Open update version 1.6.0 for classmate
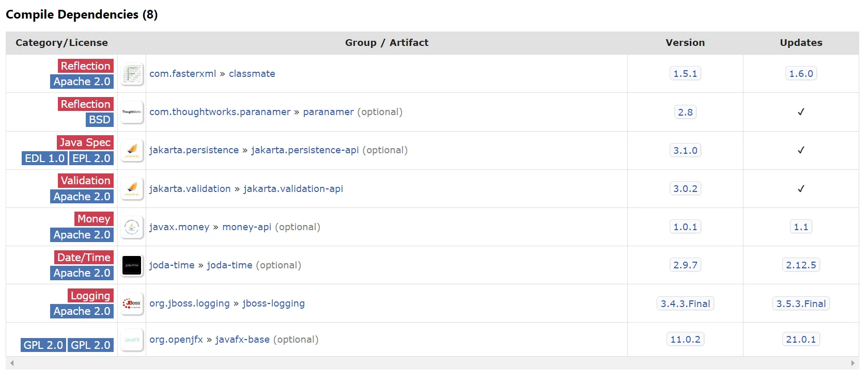The width and height of the screenshot is (868, 385). coord(801,74)
